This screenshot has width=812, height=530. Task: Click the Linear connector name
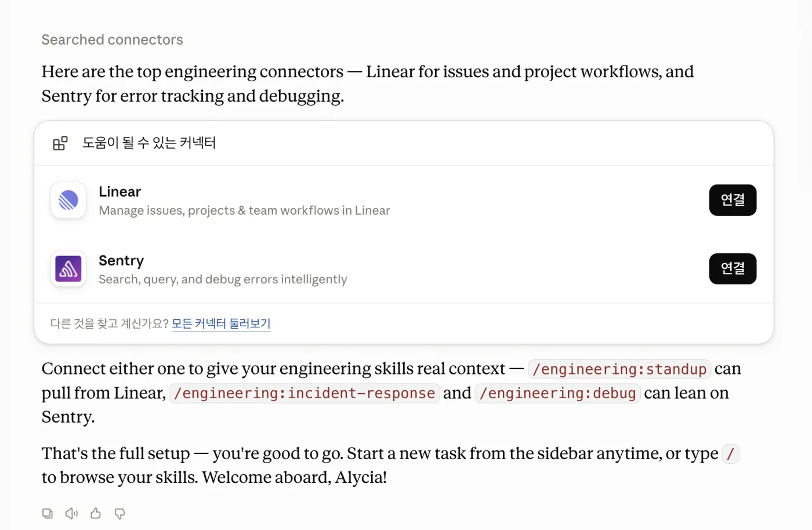pos(120,192)
